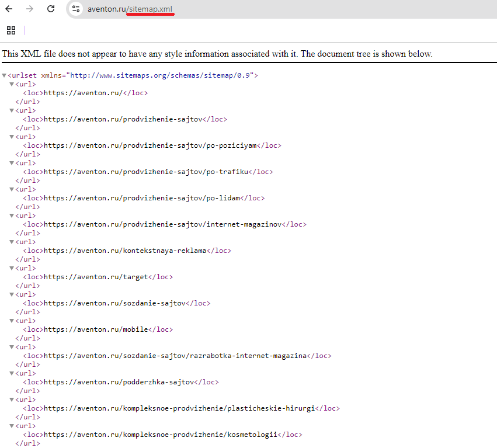The width and height of the screenshot is (497, 448).
Task: Collapse the url node for kontekstnaya-reklama
Action: [x=12, y=242]
